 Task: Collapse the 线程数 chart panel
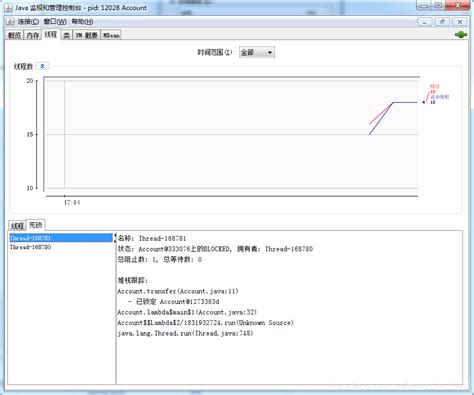(42, 66)
